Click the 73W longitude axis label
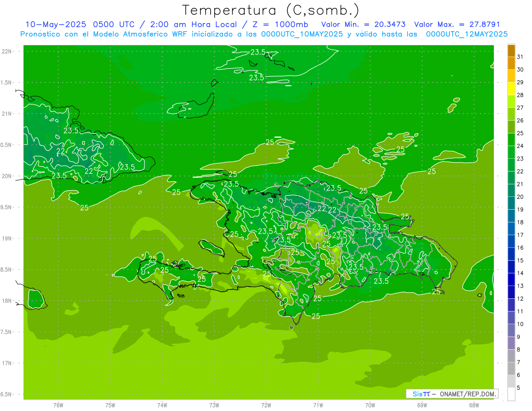532x411 pixels. point(214,405)
